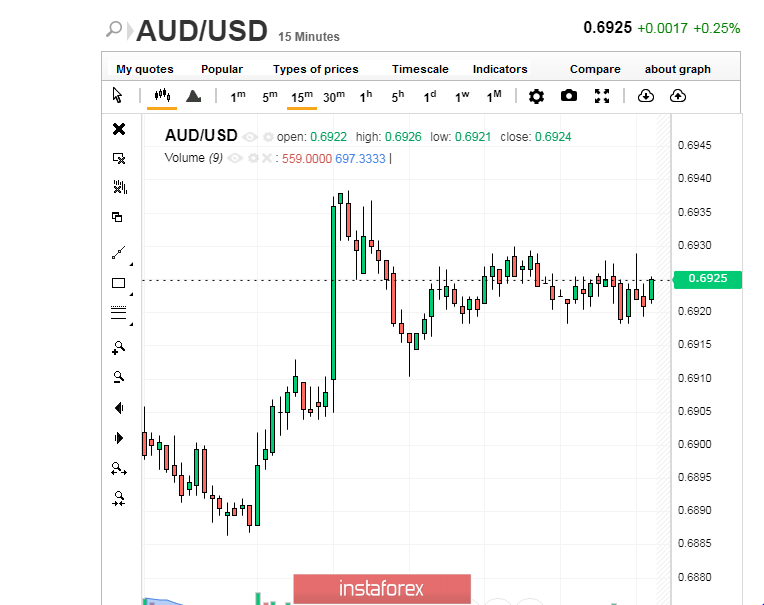764x605 pixels.
Task: Click the AUD/USD page title
Action: [x=202, y=31]
